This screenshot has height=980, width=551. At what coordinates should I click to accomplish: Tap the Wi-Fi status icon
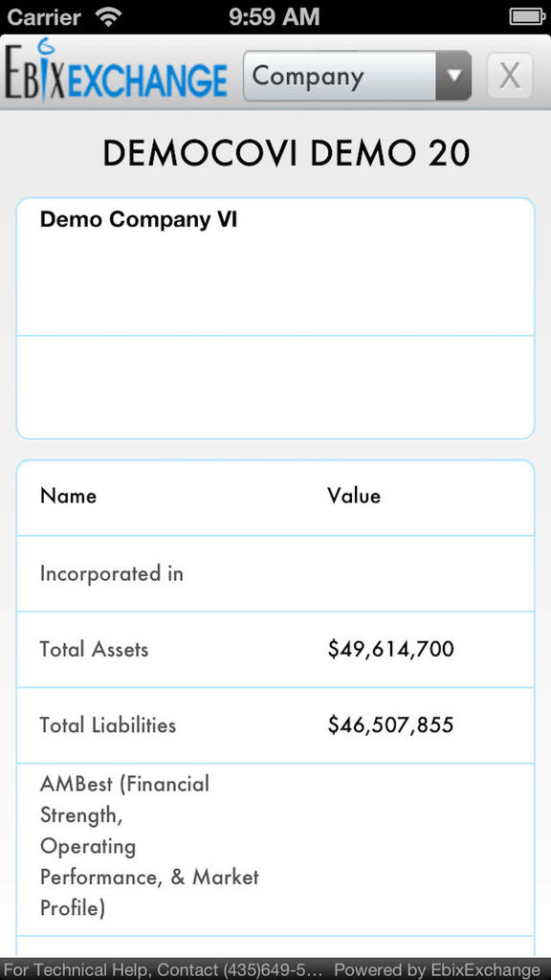point(109,17)
